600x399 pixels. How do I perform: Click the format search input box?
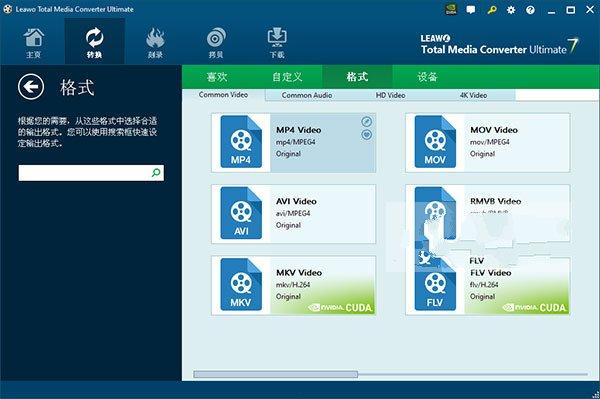tap(91, 173)
